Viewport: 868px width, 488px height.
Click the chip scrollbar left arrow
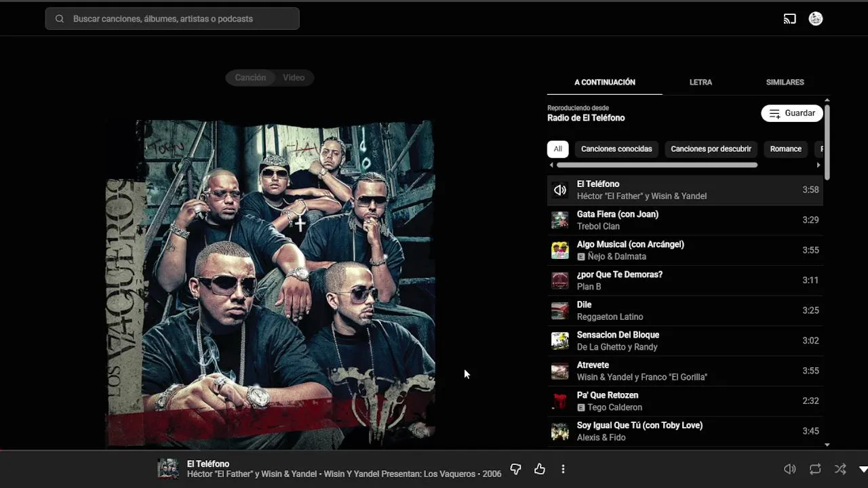551,165
